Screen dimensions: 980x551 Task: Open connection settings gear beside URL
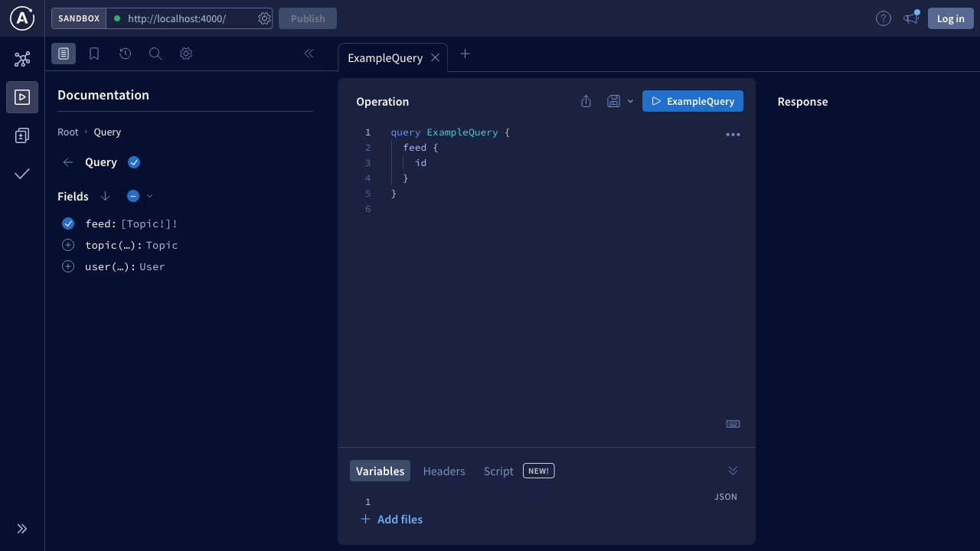pyautogui.click(x=264, y=18)
